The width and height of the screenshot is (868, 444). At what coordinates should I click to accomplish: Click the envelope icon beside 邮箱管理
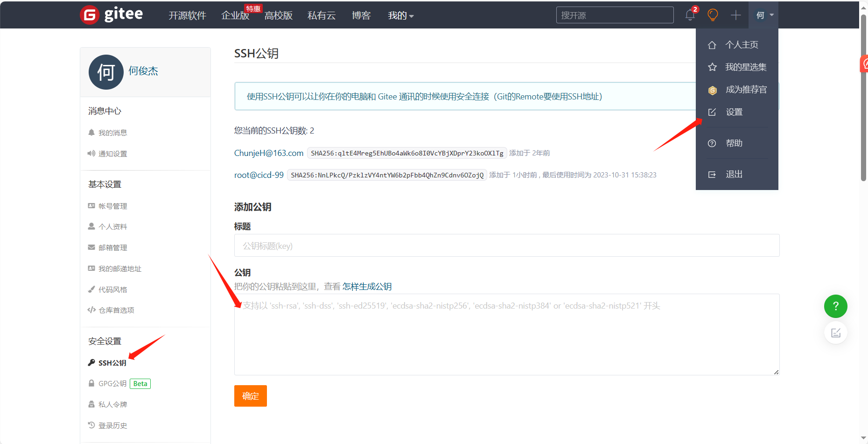click(x=91, y=247)
